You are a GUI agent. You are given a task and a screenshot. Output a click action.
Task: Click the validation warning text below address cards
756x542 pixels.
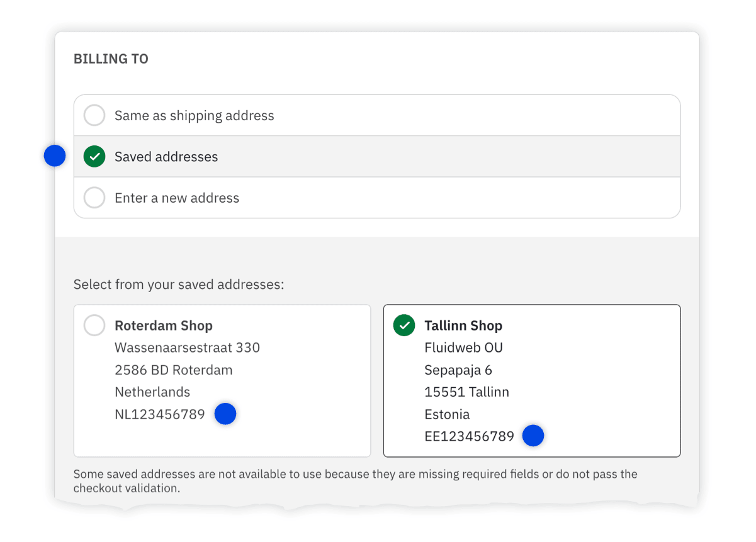(x=355, y=480)
